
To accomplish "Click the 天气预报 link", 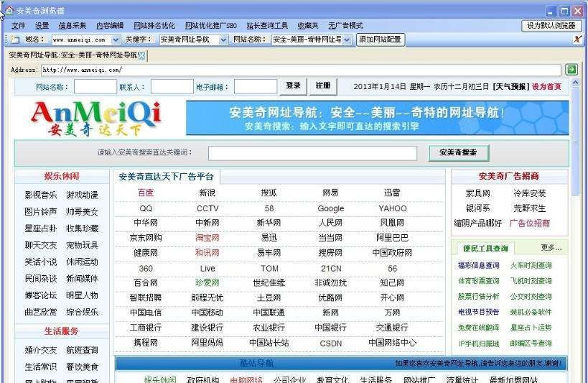I will click(x=510, y=87).
